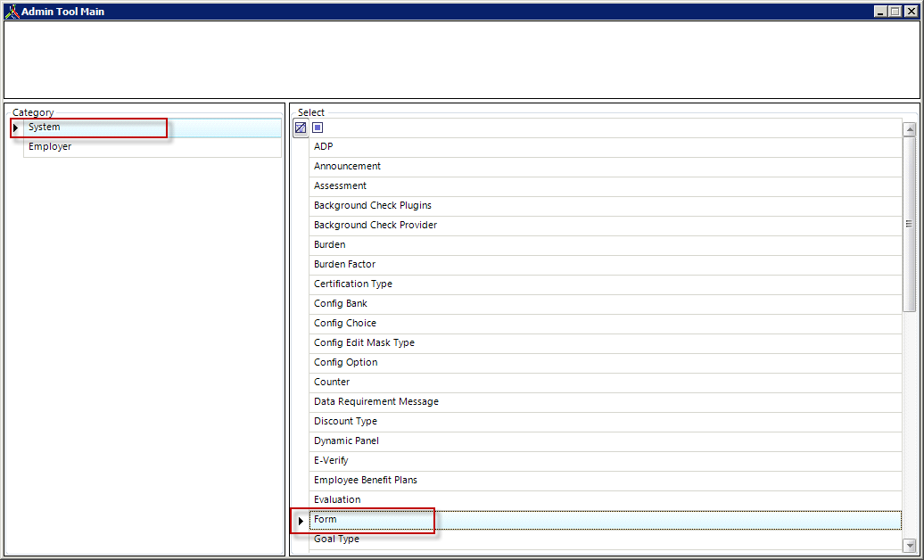
Task: Select the Config Edit Mask Type row
Action: pos(364,343)
